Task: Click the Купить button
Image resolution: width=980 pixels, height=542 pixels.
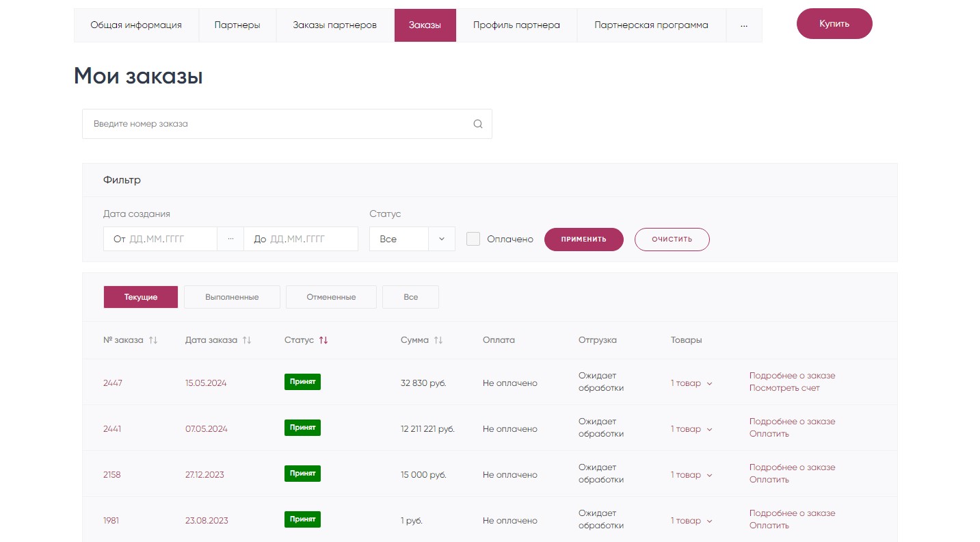Action: tap(834, 24)
